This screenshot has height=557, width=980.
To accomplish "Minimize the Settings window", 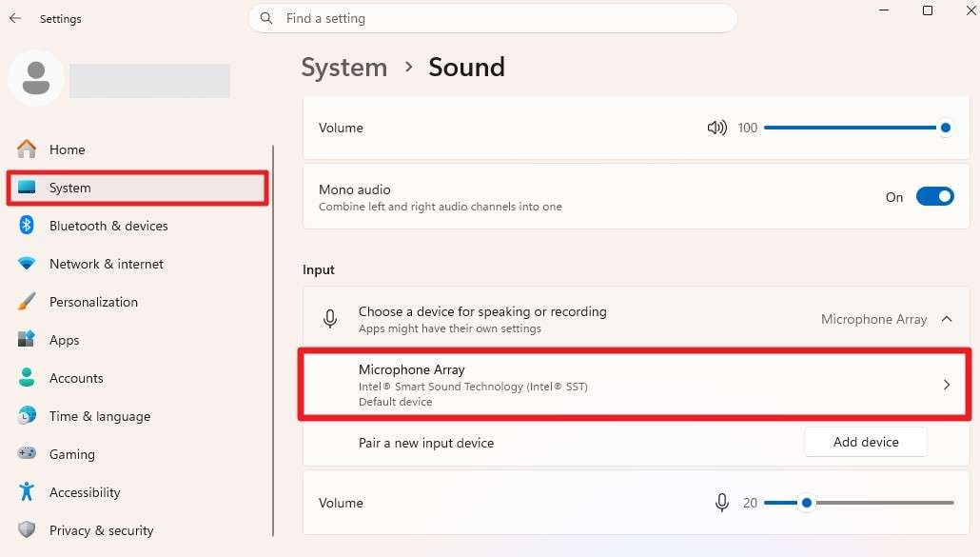I will coord(884,10).
